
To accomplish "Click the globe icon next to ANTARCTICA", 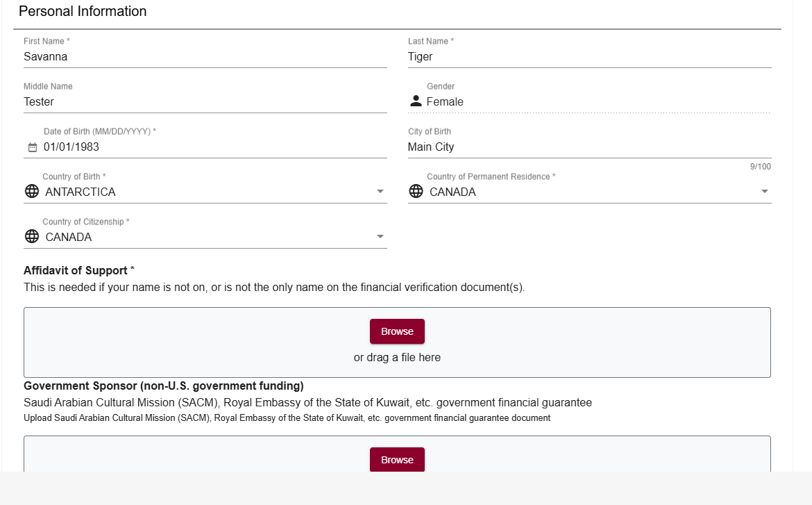I will click(x=32, y=191).
